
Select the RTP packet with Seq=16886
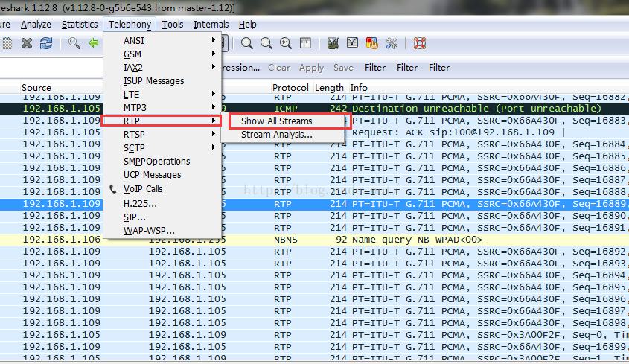tap(314, 168)
